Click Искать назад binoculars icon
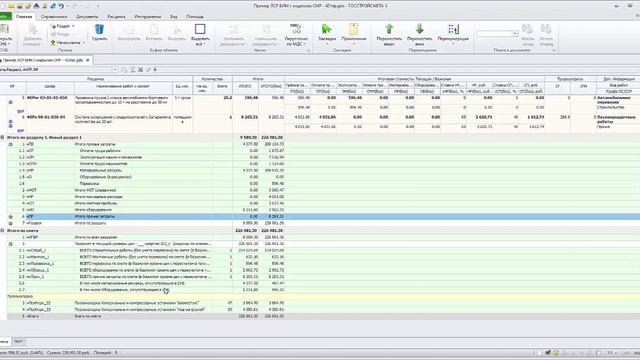Image resolution: width=640 pixels, height=360 pixels. (x=527, y=29)
